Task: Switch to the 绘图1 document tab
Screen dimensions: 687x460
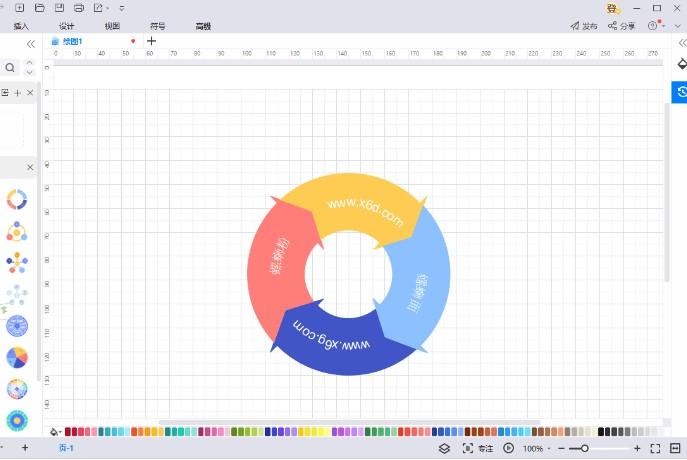Action: pos(72,42)
